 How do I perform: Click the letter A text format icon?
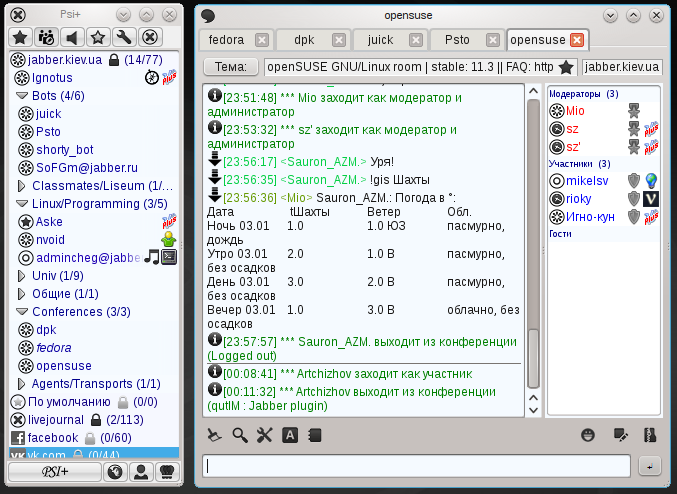[290, 435]
